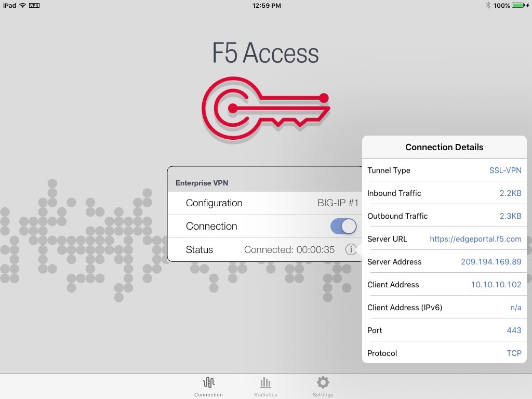Tap the Inbound Traffic 2.2KB value

click(510, 193)
